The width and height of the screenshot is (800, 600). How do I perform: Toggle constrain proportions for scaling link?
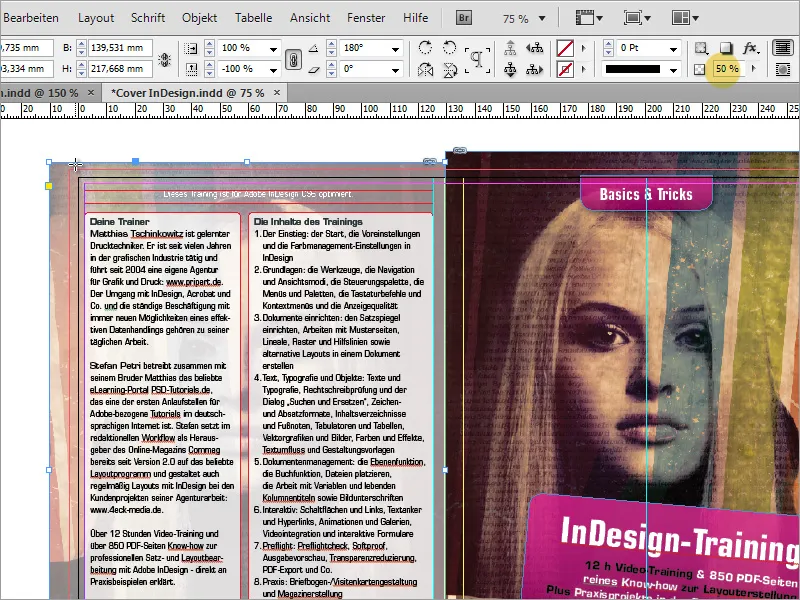[x=293, y=60]
